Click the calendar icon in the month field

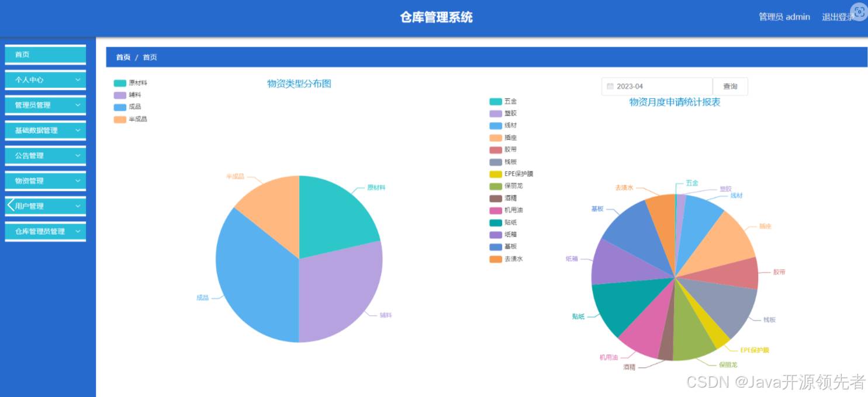[610, 86]
